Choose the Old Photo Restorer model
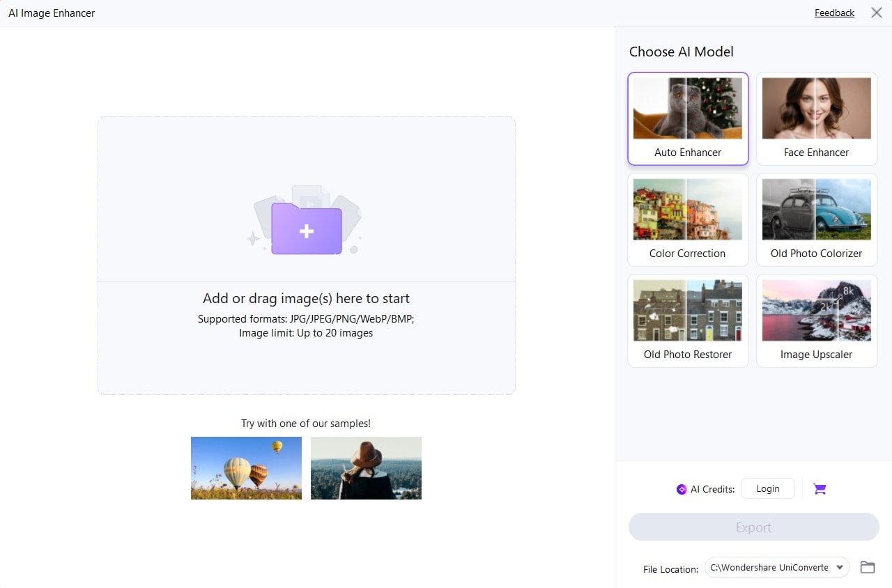This screenshot has height=588, width=892. [688, 321]
